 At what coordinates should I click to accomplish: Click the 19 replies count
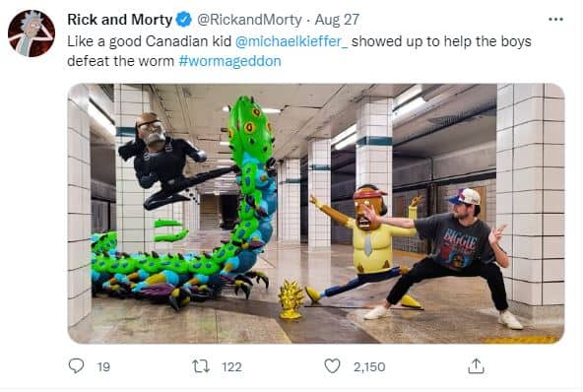pyautogui.click(x=103, y=367)
